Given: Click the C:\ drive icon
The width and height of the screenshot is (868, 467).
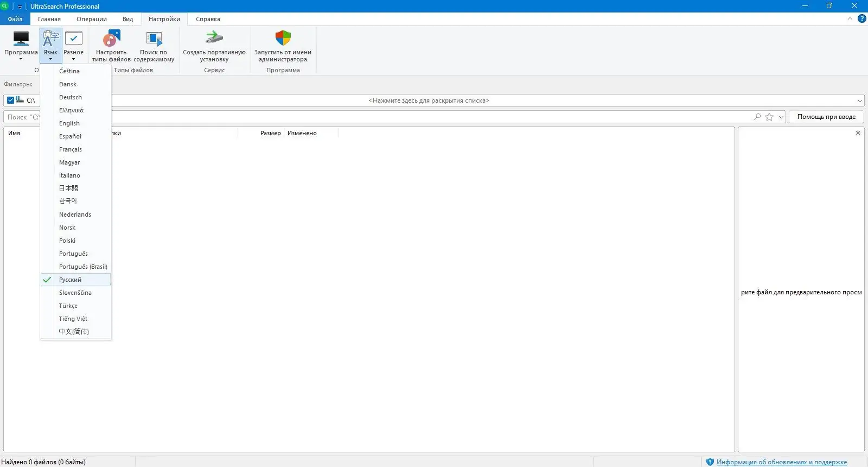Looking at the screenshot, I should [20, 100].
